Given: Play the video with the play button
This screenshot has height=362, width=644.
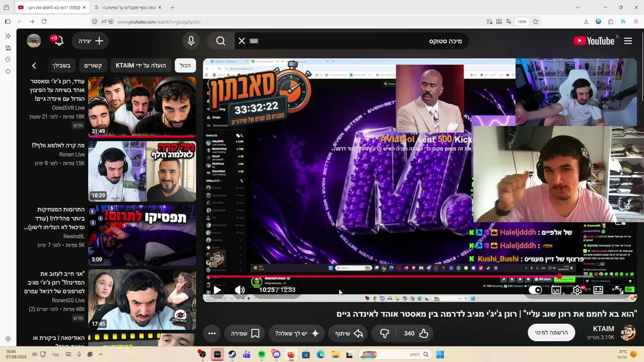Looking at the screenshot, I should pos(217,290).
